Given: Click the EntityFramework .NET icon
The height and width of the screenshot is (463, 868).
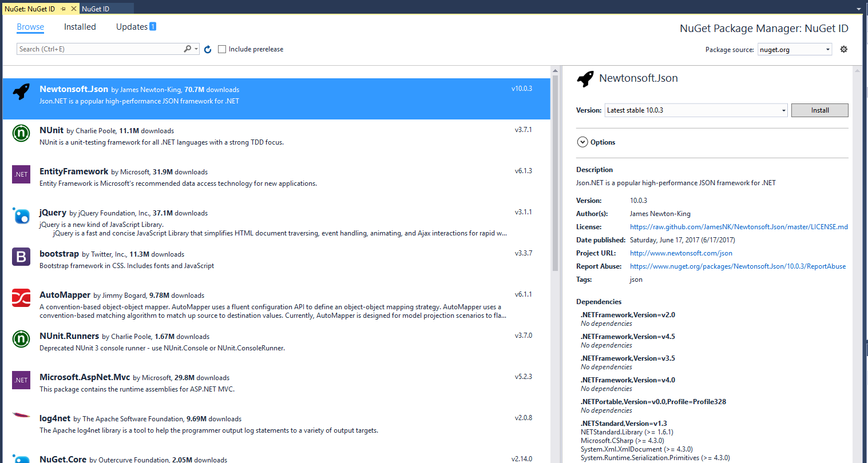Looking at the screenshot, I should pyautogui.click(x=21, y=174).
